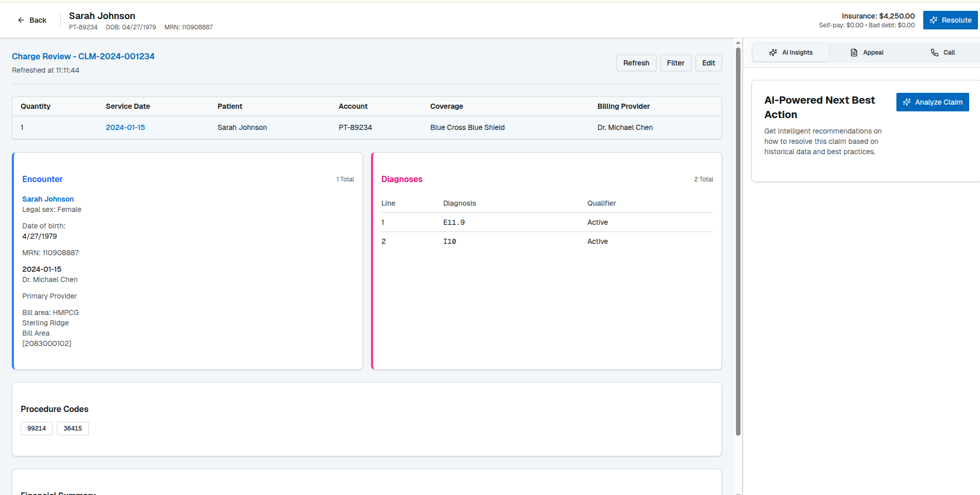This screenshot has height=495, width=980.
Task: Click the Procedure Codes heading
Action: [55, 409]
